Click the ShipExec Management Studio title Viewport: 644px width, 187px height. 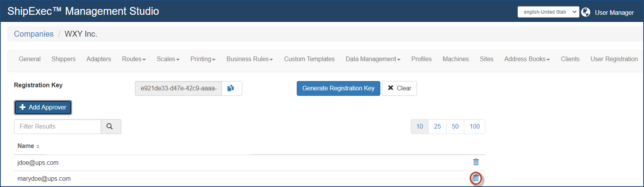[83, 11]
